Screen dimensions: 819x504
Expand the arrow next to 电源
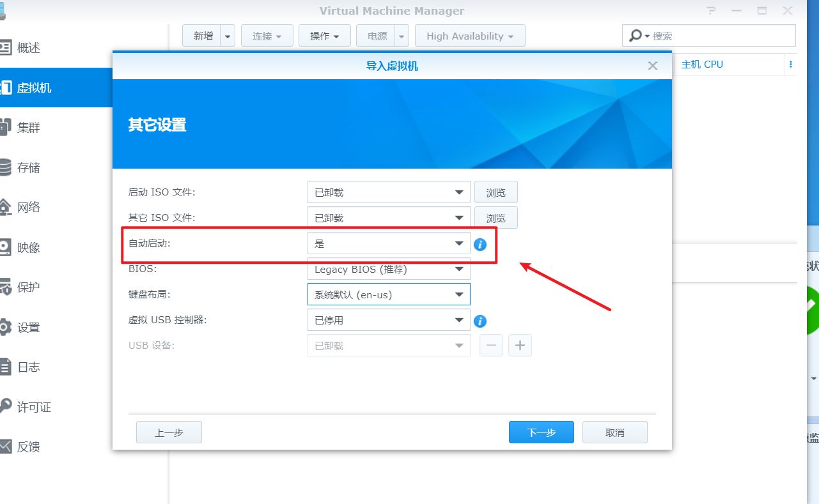coord(402,36)
